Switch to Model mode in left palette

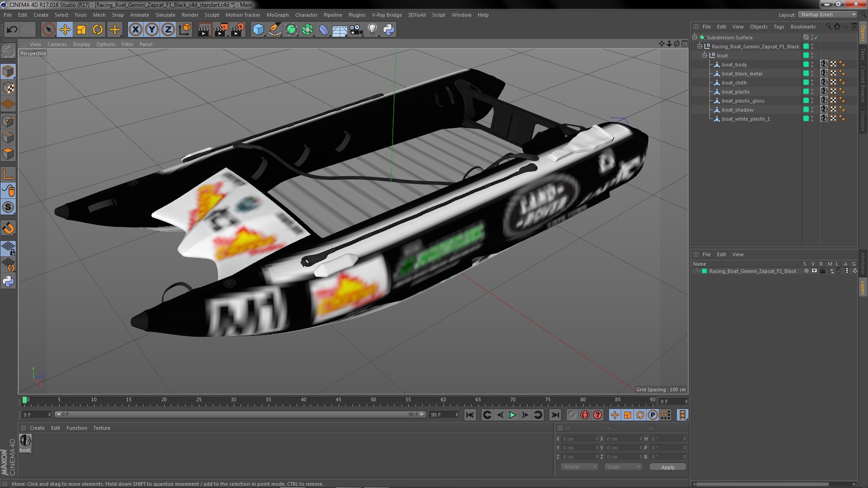coord(8,71)
